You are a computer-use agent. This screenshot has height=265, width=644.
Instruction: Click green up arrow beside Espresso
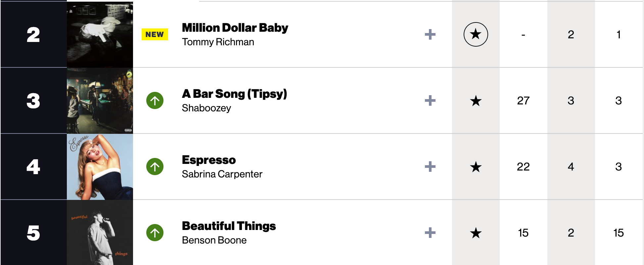click(155, 167)
